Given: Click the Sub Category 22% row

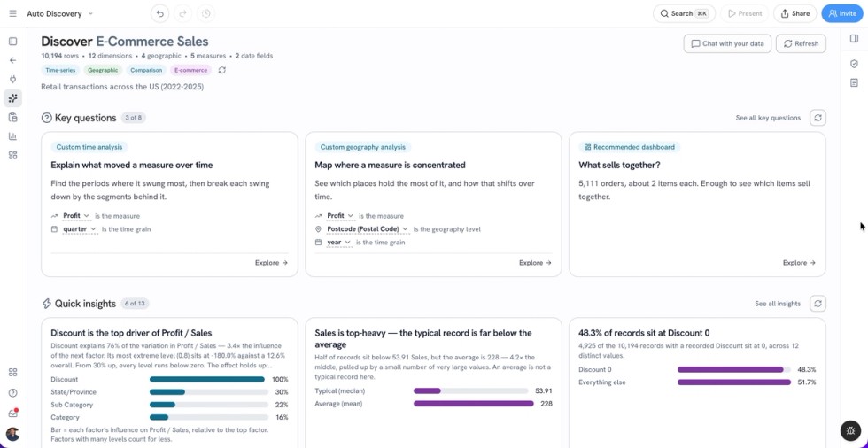Looking at the screenshot, I should [169, 405].
